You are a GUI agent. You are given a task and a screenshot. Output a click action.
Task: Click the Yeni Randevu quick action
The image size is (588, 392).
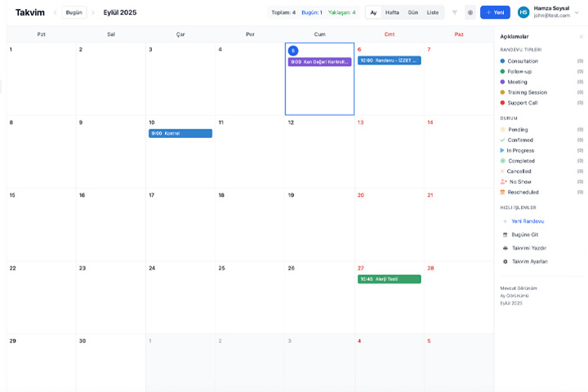pyautogui.click(x=527, y=221)
